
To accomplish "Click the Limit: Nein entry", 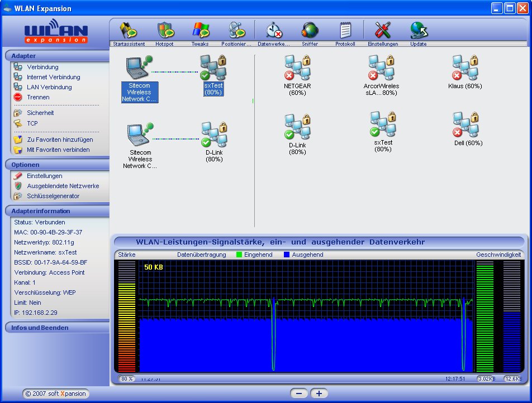I will click(27, 303).
